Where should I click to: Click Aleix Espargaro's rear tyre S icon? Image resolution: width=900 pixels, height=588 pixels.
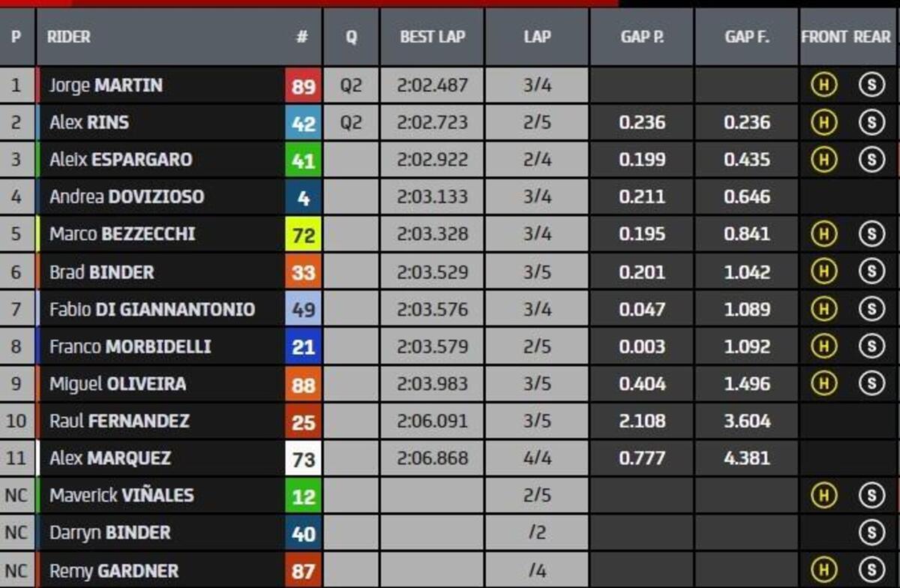point(871,159)
